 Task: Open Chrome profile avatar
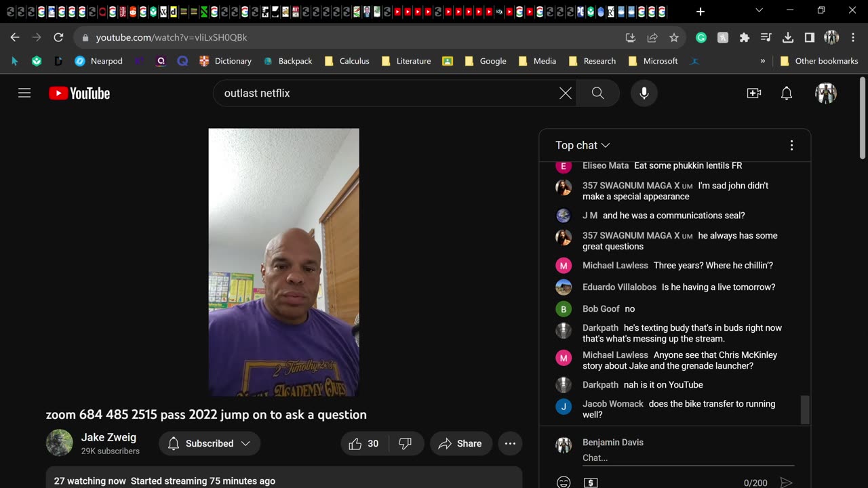click(x=831, y=37)
